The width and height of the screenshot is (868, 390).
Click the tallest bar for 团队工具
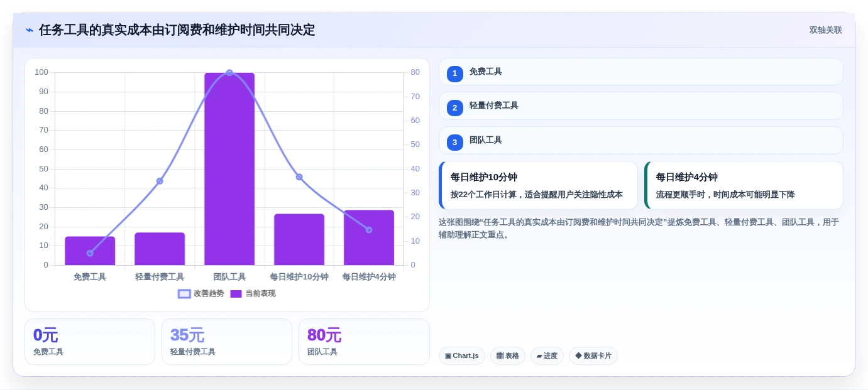pyautogui.click(x=229, y=169)
